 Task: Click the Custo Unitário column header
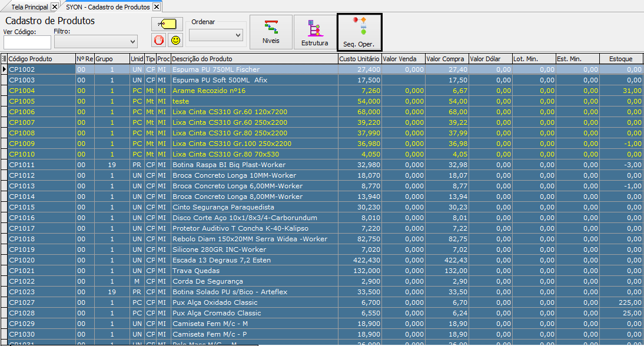coord(359,59)
